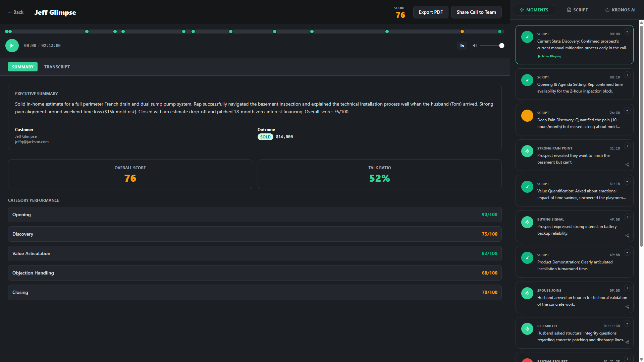
Task: Click Share Call to Team
Action: click(x=476, y=12)
